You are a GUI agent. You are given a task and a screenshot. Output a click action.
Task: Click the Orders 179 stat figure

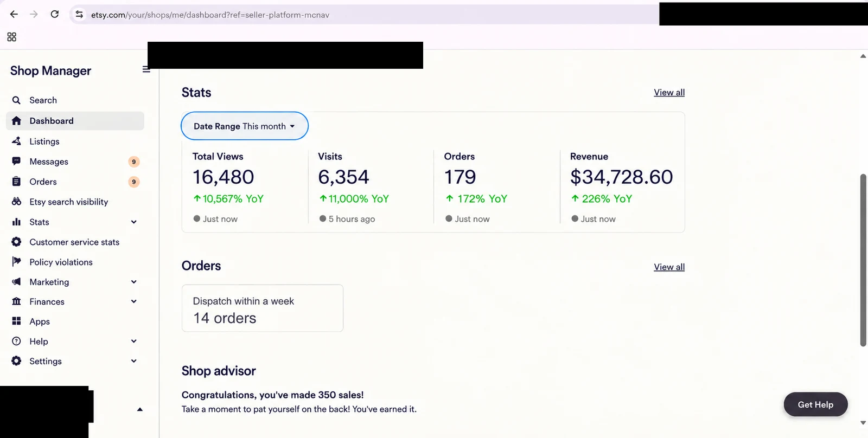point(460,177)
